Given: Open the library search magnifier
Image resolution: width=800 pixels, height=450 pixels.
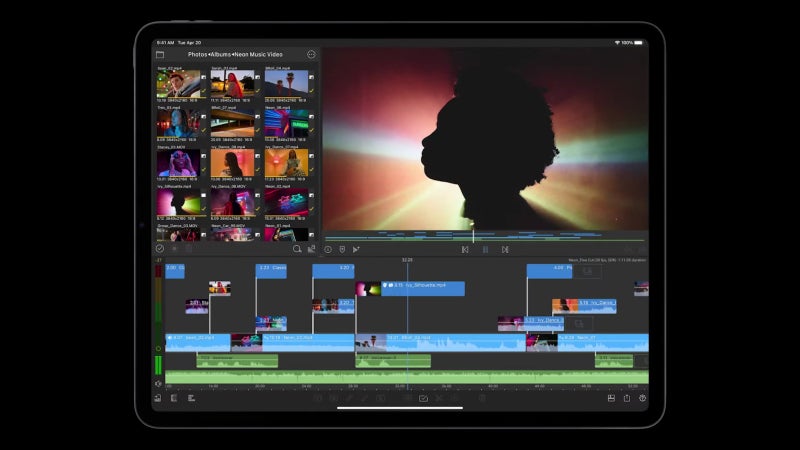Looking at the screenshot, I should (297, 249).
